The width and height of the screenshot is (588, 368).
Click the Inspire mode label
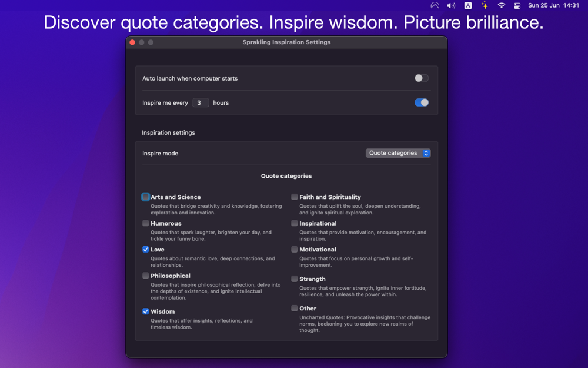pos(160,153)
